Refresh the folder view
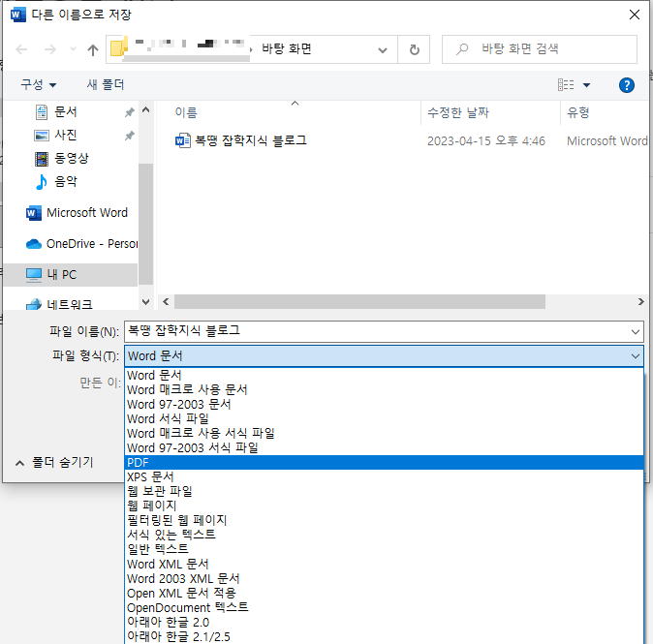This screenshot has width=653, height=644. click(x=414, y=49)
